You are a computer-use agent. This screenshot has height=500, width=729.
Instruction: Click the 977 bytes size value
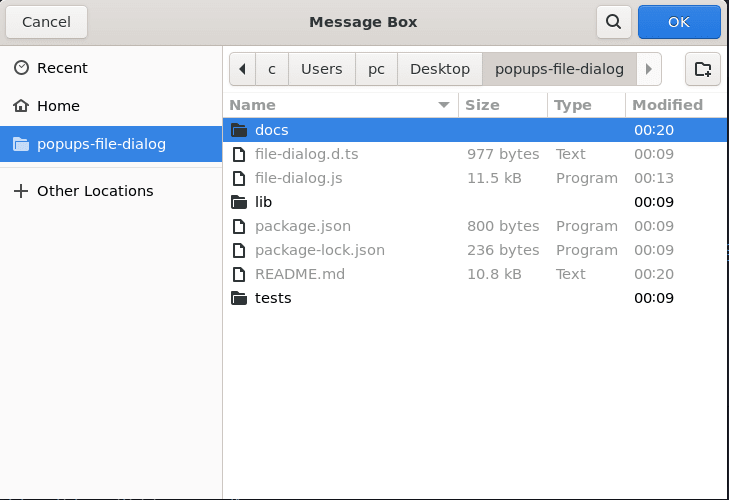tap(503, 154)
